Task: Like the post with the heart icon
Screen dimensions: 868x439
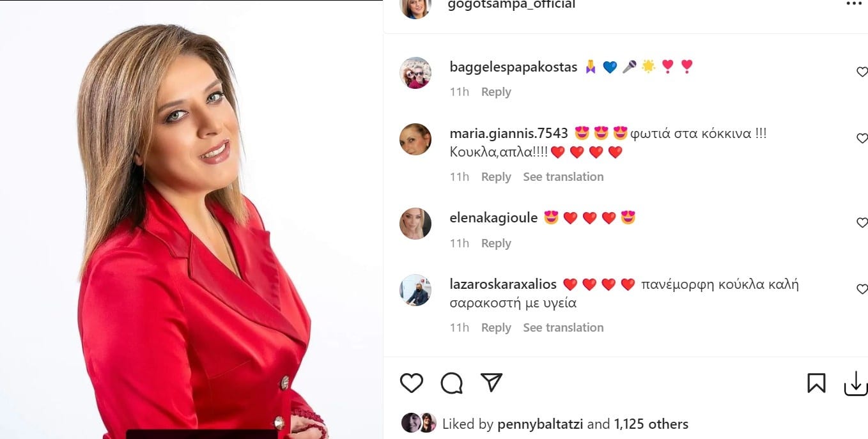Action: 412,383
